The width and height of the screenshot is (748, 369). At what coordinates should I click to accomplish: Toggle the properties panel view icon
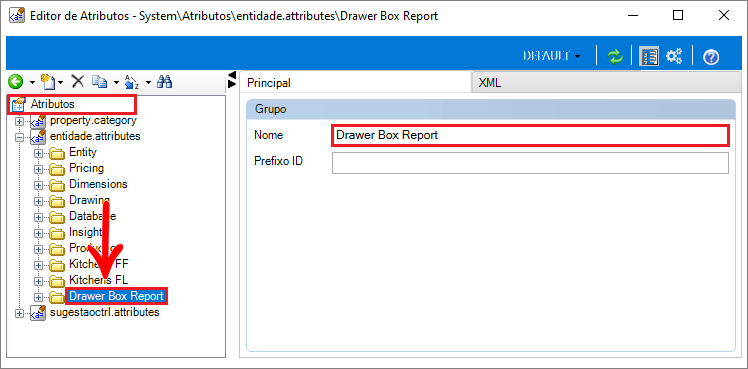tap(649, 56)
